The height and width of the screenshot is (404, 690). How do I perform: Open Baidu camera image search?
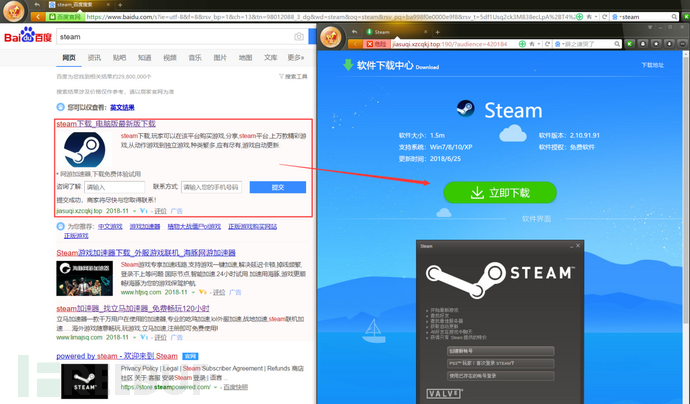coord(299,37)
